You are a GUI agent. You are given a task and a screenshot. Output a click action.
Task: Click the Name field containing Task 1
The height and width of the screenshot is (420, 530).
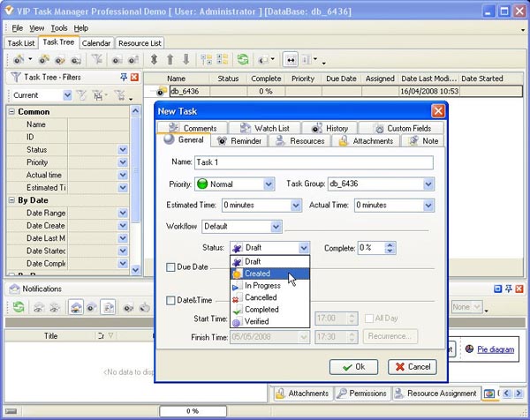314,162
